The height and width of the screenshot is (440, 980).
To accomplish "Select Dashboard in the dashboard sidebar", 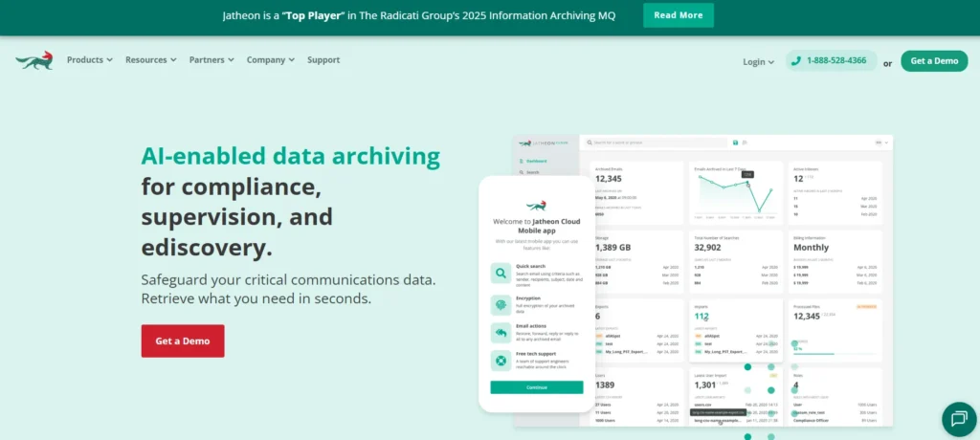I will pos(536,161).
